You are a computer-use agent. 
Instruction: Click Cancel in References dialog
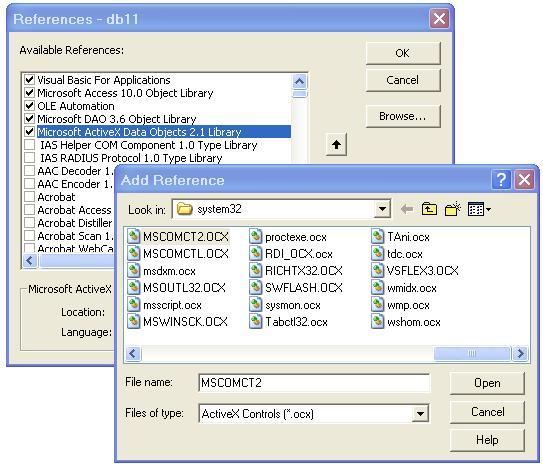coord(403,80)
